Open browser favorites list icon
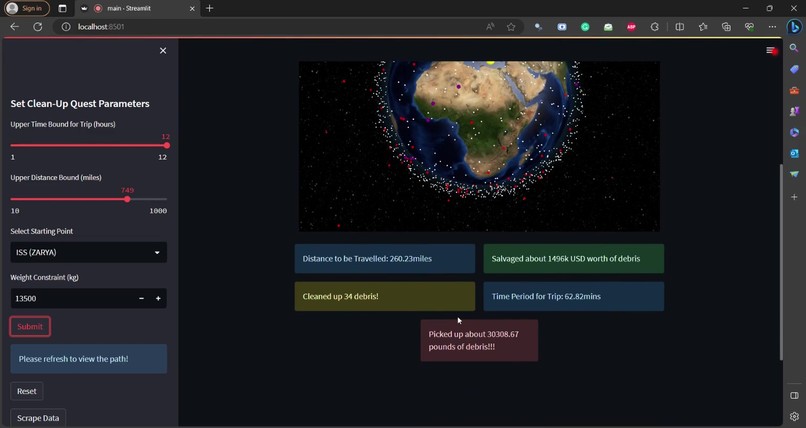Image resolution: width=806 pixels, height=428 pixels. [x=703, y=27]
